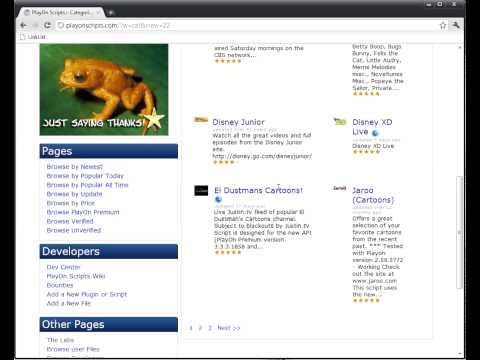Go to pagination page 2
Screen dimensions: 480x360
coord(200,328)
